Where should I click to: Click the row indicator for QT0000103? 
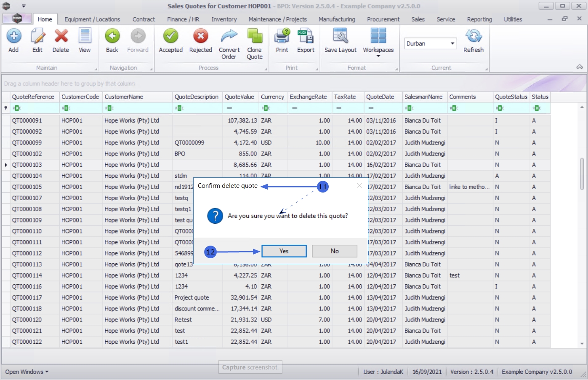(6, 165)
